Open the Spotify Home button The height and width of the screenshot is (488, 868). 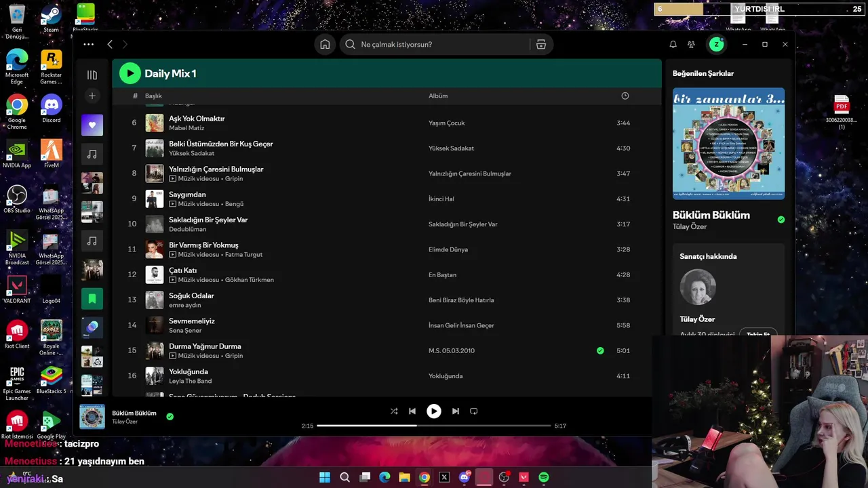click(325, 44)
